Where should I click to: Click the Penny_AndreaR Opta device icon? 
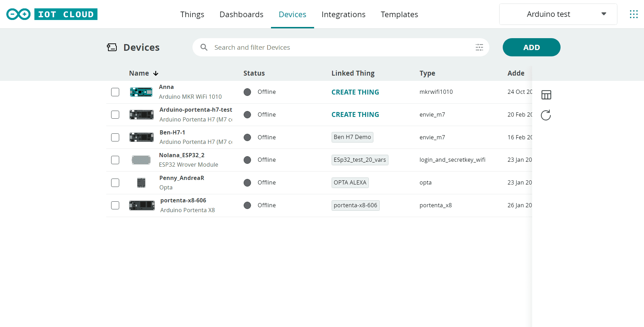[x=141, y=183]
